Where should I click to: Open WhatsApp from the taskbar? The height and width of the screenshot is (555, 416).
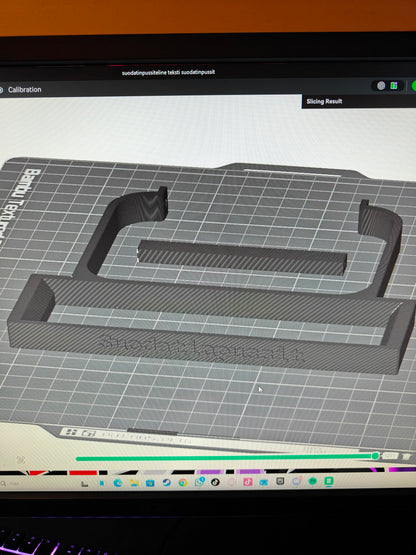[199, 482]
